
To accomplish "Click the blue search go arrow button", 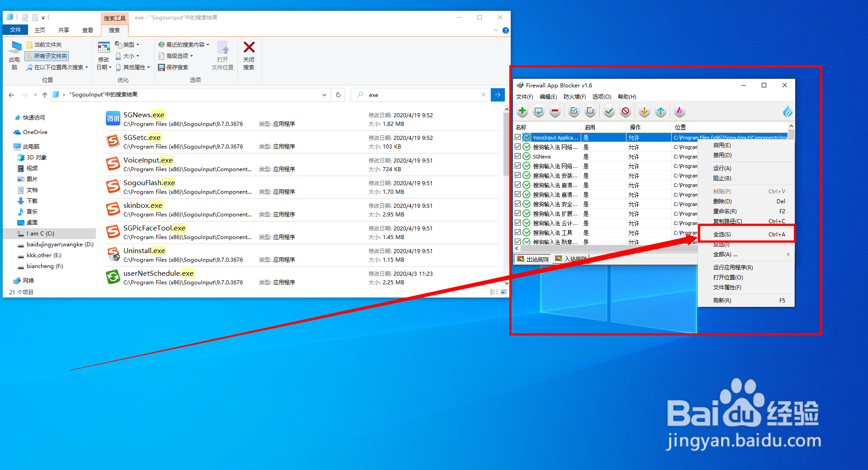I will (498, 95).
